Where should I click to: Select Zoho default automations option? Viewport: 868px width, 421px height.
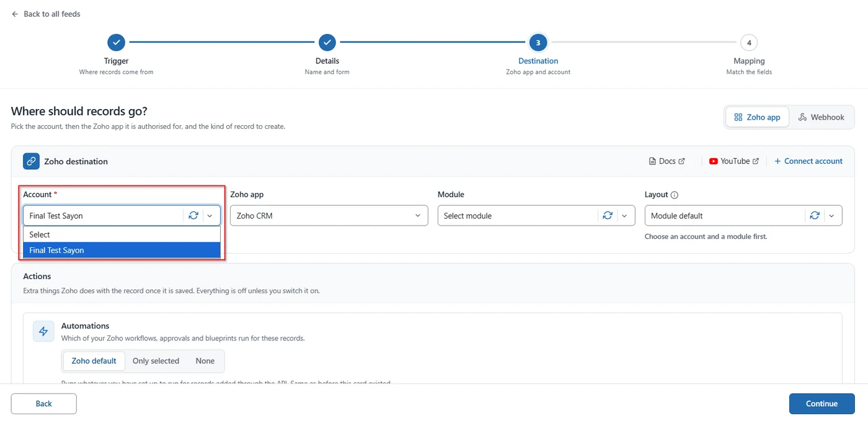pos(94,361)
